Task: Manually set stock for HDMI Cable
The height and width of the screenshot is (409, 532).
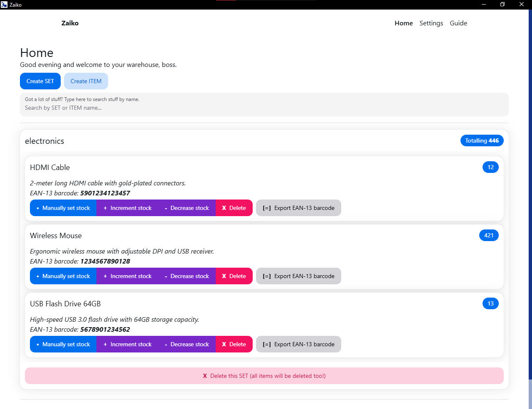Action: (x=63, y=208)
